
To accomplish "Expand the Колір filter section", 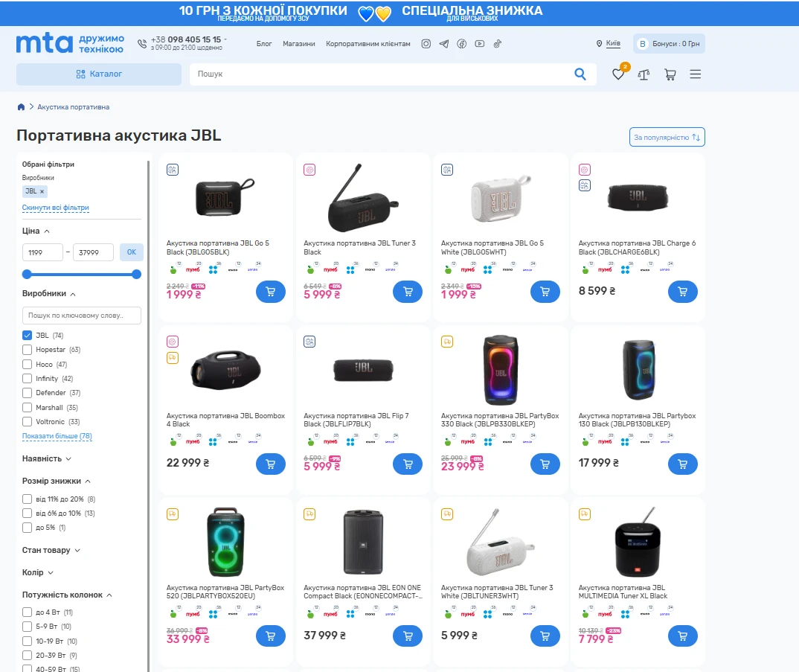I will pyautogui.click(x=38, y=572).
